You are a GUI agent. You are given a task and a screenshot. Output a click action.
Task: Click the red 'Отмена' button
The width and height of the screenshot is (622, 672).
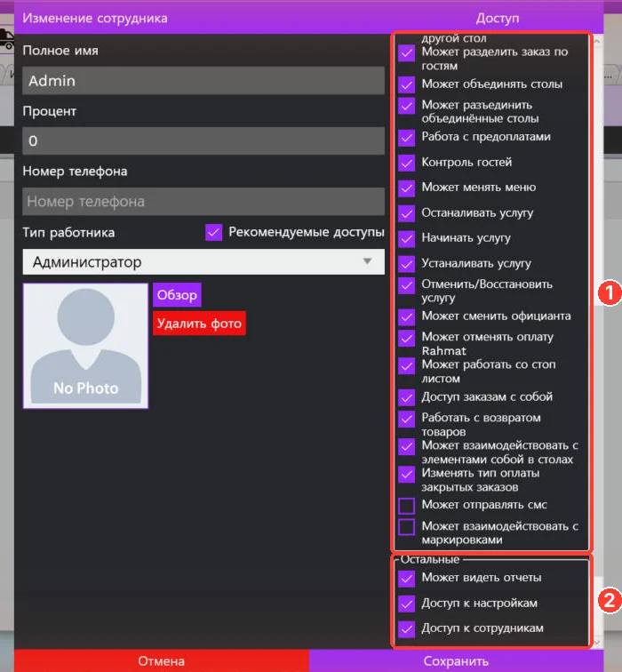click(x=162, y=660)
